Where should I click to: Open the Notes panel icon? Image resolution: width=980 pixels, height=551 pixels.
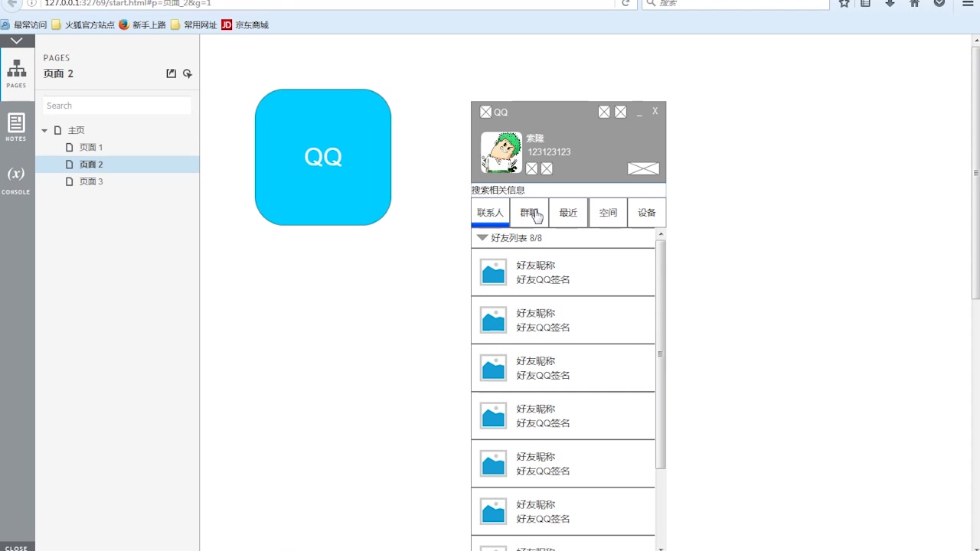pos(16,127)
